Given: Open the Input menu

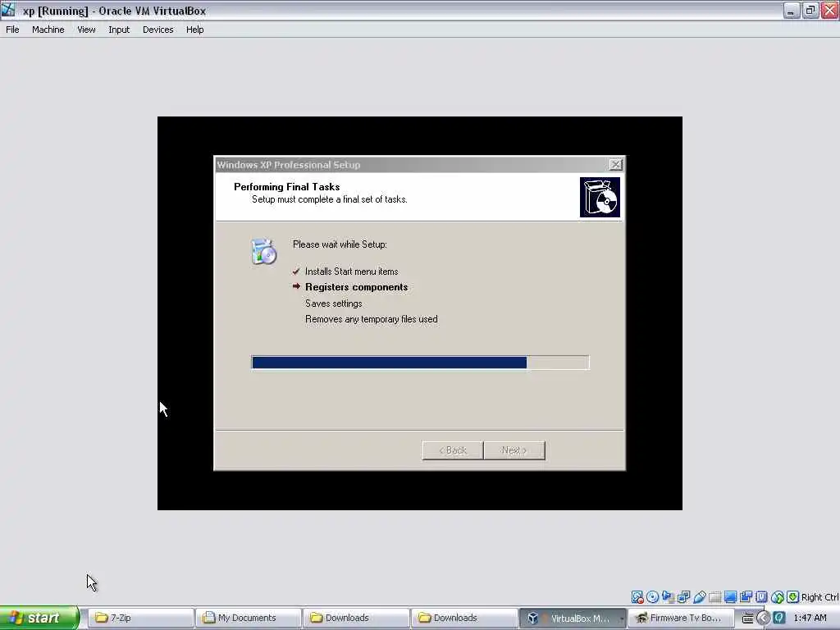Looking at the screenshot, I should tap(119, 30).
